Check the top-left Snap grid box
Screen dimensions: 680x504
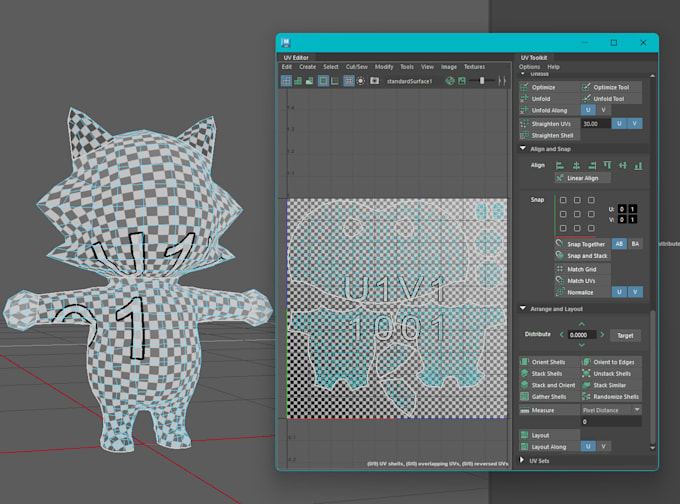pos(563,200)
